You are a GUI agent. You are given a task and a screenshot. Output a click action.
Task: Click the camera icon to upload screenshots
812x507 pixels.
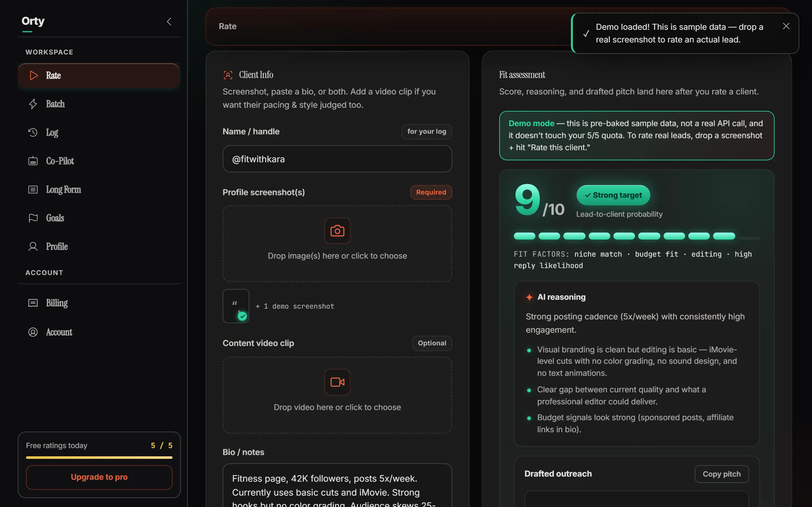coord(337,231)
